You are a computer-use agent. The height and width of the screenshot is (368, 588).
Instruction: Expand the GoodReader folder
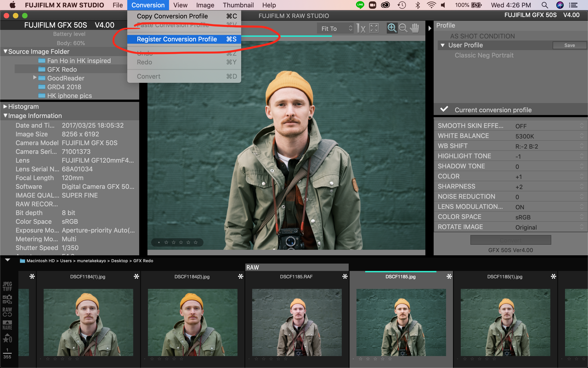pyautogui.click(x=35, y=78)
